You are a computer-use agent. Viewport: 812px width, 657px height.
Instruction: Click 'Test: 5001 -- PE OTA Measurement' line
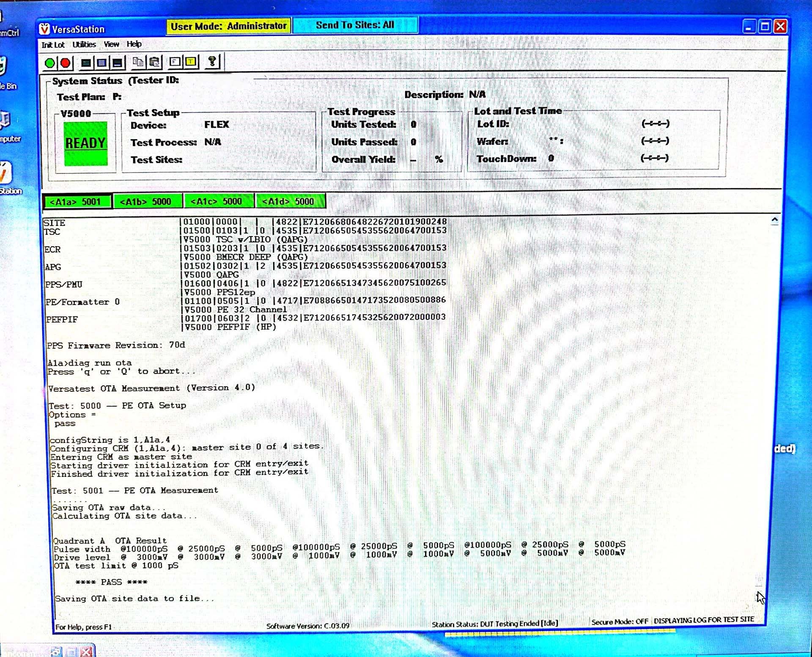(134, 490)
